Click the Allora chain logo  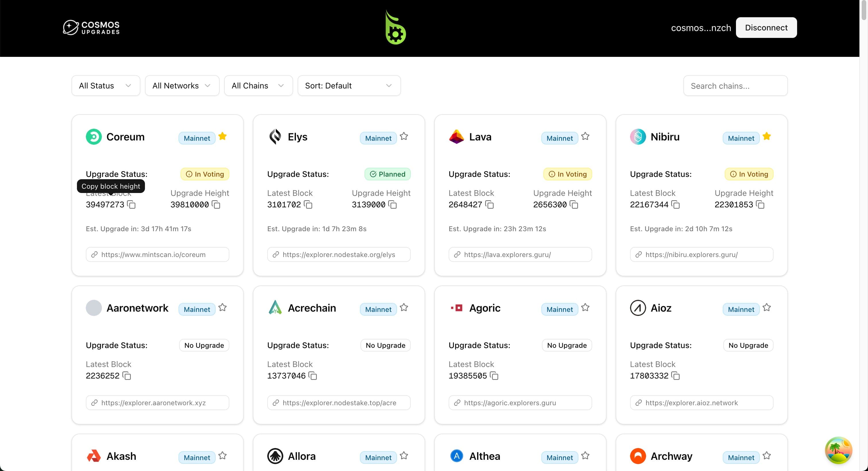(275, 456)
